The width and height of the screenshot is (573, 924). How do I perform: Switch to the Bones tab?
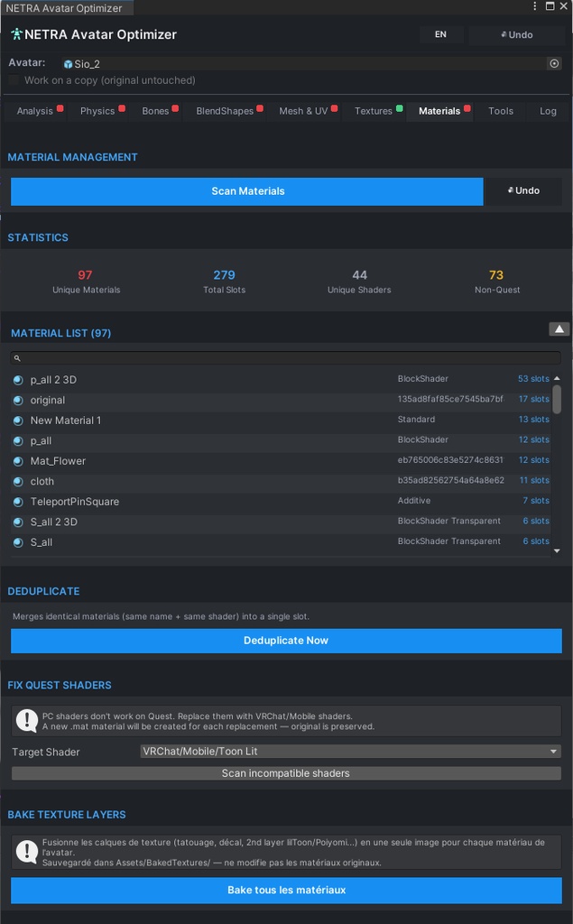click(x=155, y=111)
